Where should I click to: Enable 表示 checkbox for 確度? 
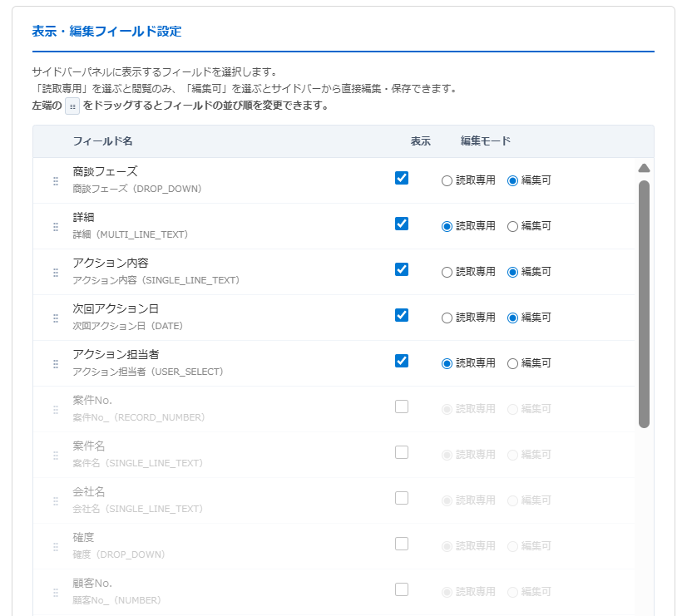tap(402, 545)
